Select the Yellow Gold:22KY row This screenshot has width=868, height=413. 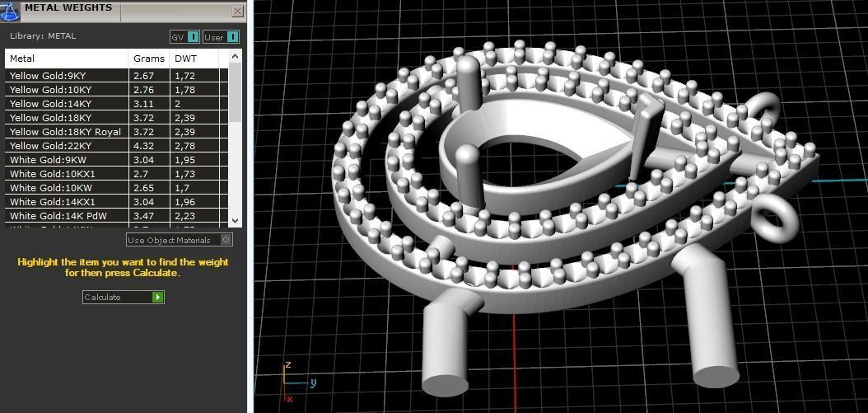point(116,146)
